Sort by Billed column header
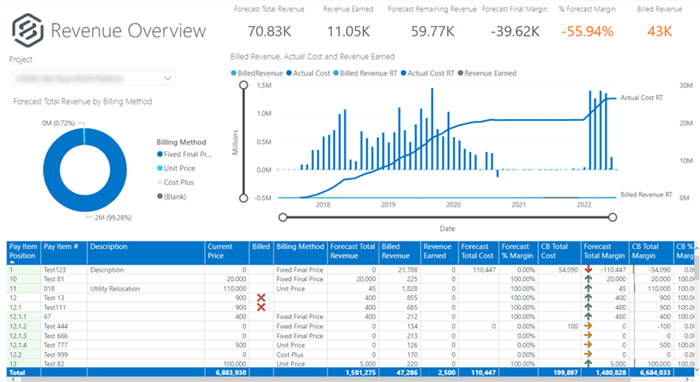 tap(261, 253)
